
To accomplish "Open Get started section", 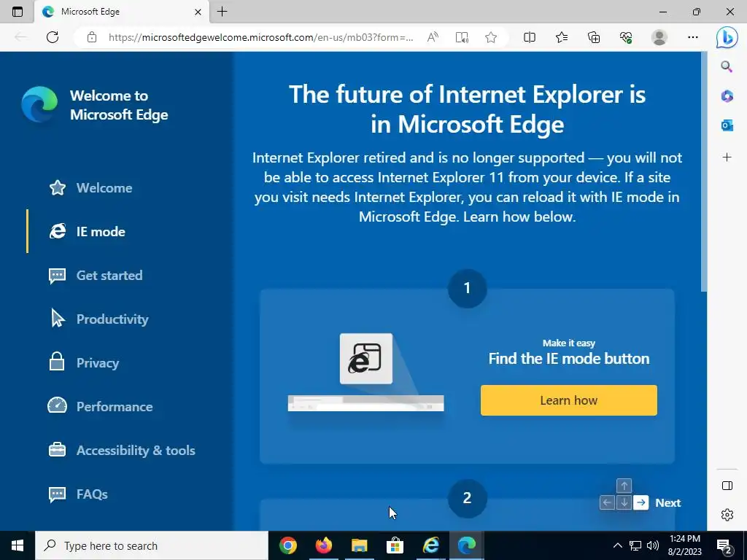I will click(96, 275).
